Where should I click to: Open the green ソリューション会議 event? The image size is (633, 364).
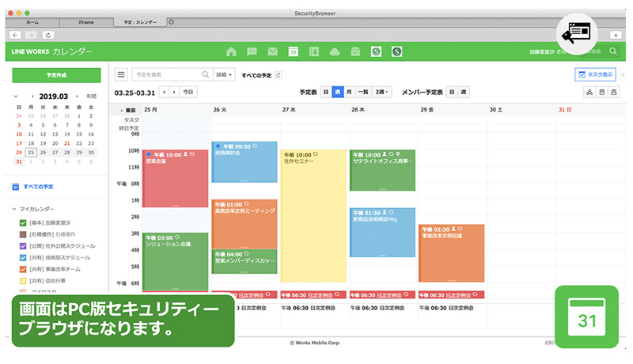coord(175,261)
